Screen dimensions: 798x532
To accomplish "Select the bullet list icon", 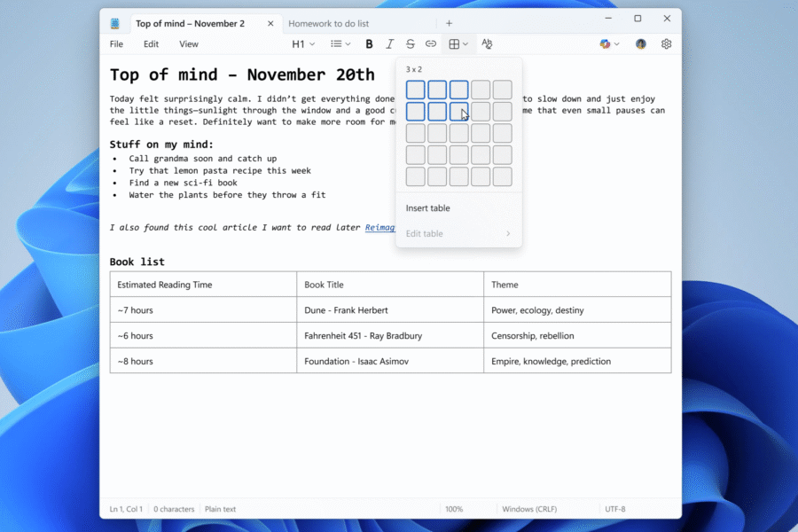I will coord(338,43).
